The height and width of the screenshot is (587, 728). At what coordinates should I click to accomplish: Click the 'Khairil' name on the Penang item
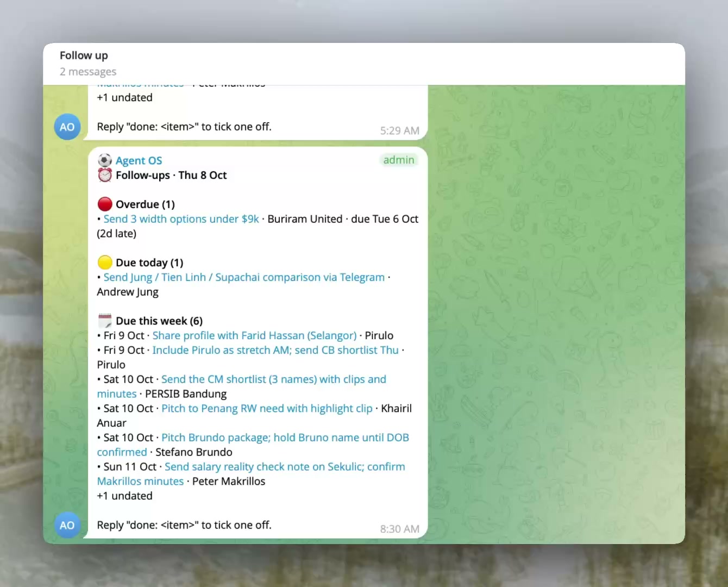(x=397, y=408)
